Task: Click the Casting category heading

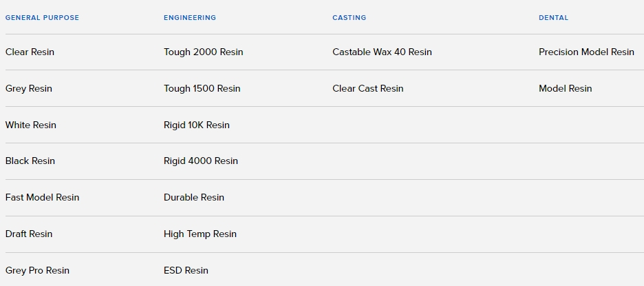Action: point(349,17)
